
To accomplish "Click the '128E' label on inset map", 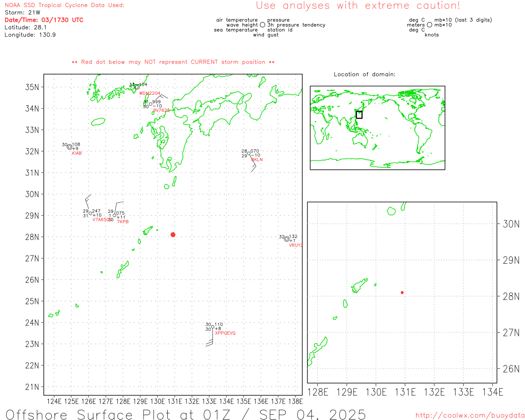I will point(318,392).
